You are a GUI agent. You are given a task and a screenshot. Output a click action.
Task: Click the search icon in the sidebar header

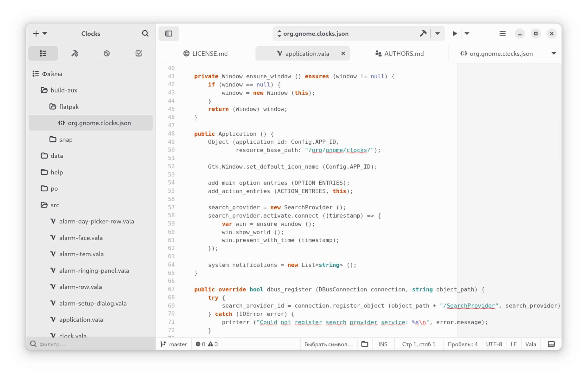(145, 33)
